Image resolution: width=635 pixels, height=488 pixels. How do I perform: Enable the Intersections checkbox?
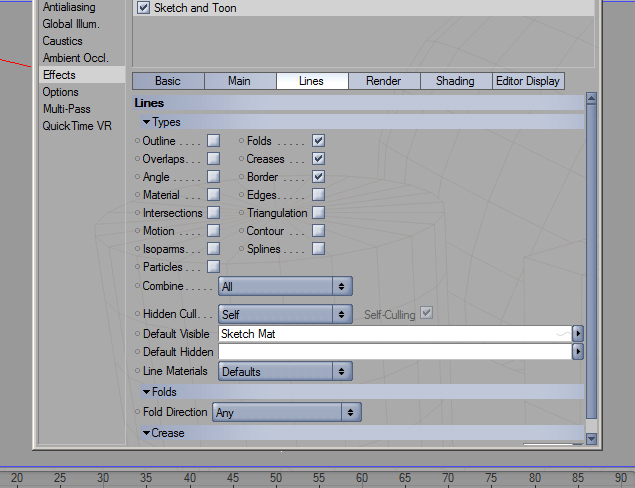tap(213, 213)
